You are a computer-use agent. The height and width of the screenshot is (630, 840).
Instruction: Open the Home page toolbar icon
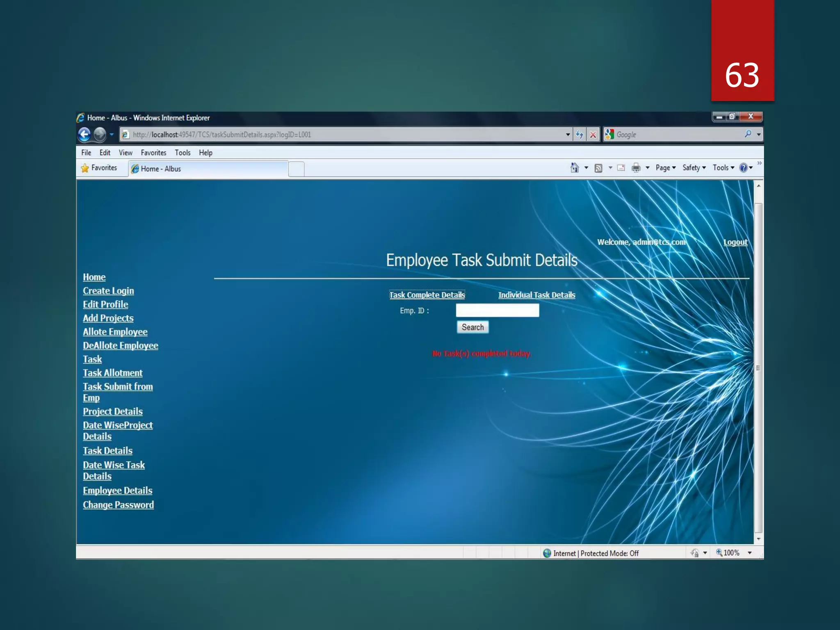[575, 168]
